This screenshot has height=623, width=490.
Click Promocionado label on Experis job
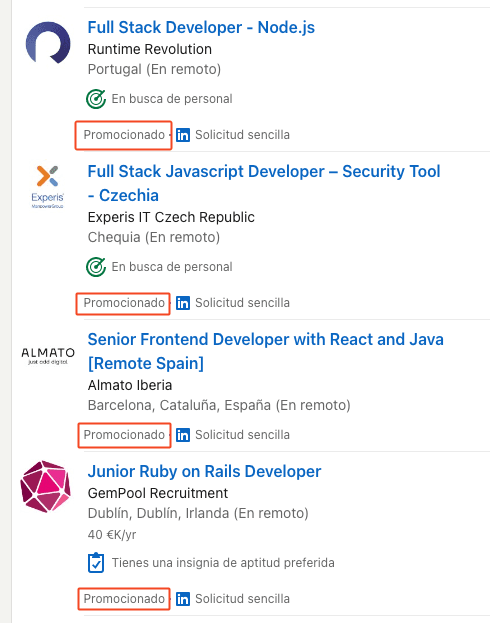click(x=124, y=303)
